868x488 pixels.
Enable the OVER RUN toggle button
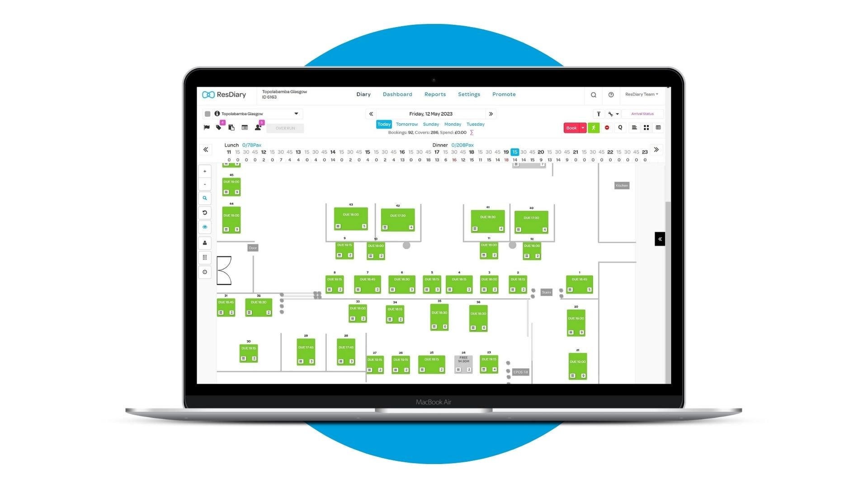(287, 128)
